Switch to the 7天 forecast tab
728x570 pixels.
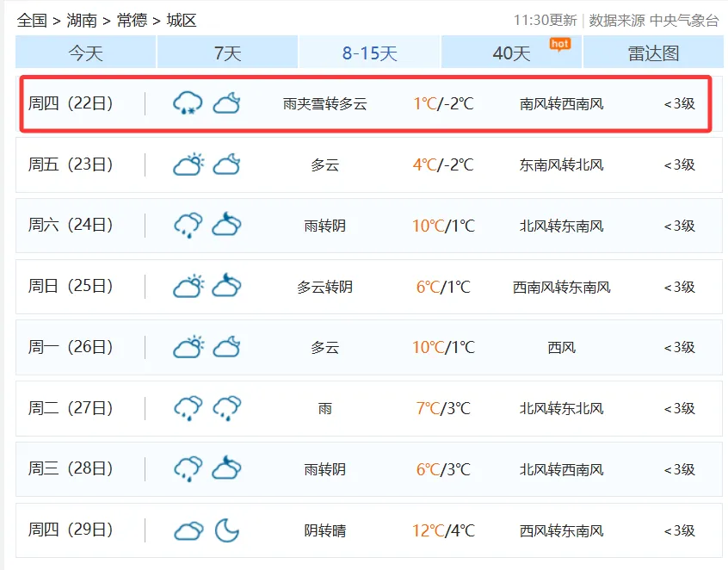pos(227,53)
